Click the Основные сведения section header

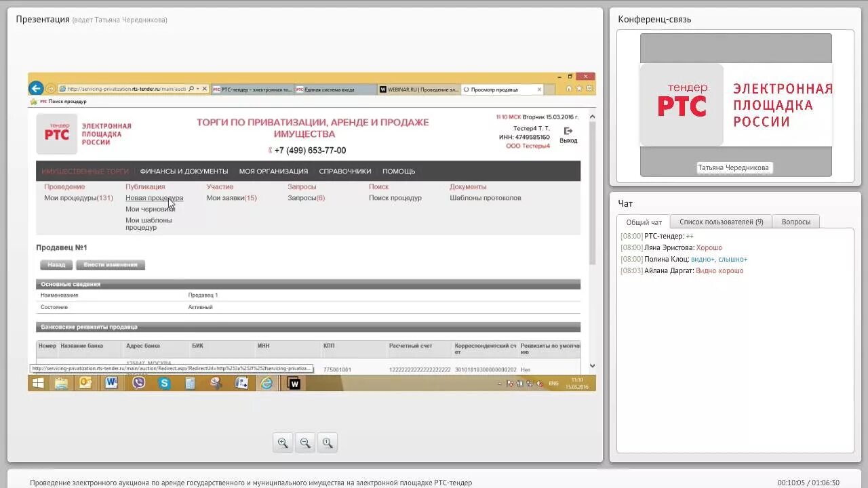coord(308,284)
